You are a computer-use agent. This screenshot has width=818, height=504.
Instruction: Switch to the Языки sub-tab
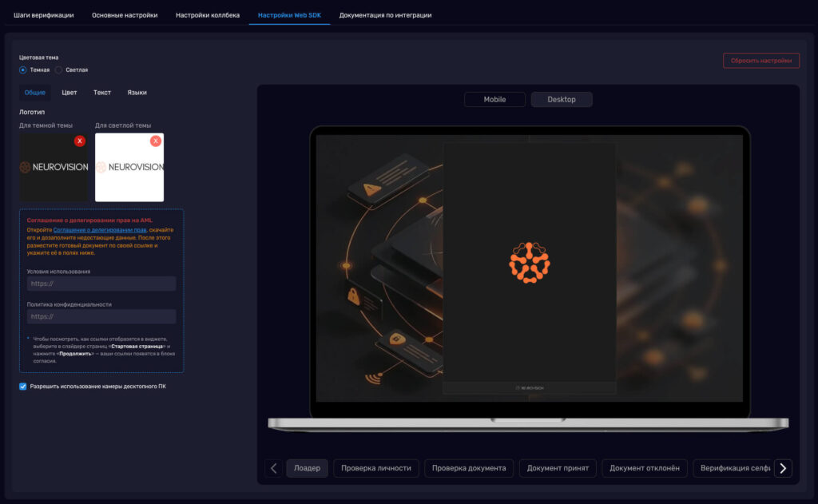[137, 93]
